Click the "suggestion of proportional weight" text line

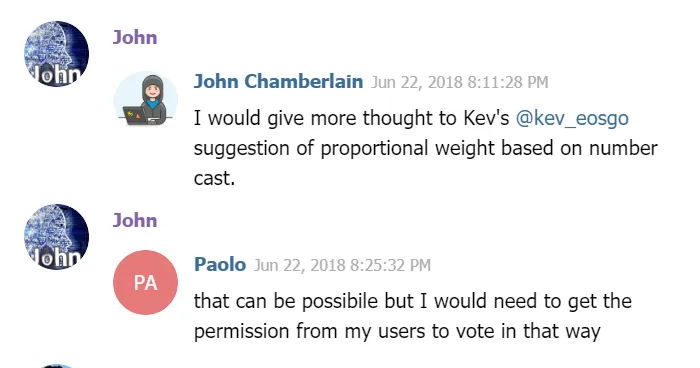tap(425, 148)
